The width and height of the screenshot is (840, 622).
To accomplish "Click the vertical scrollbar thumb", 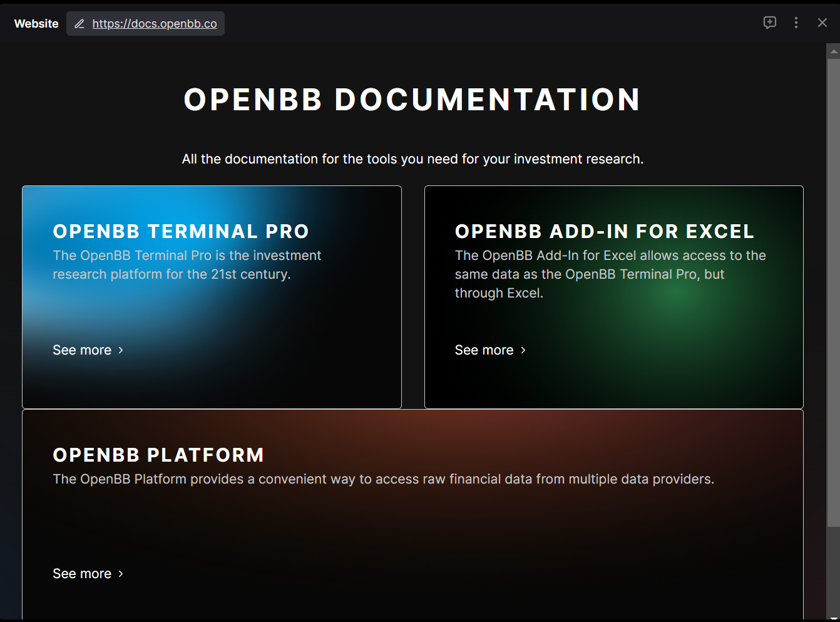I will 833,293.
